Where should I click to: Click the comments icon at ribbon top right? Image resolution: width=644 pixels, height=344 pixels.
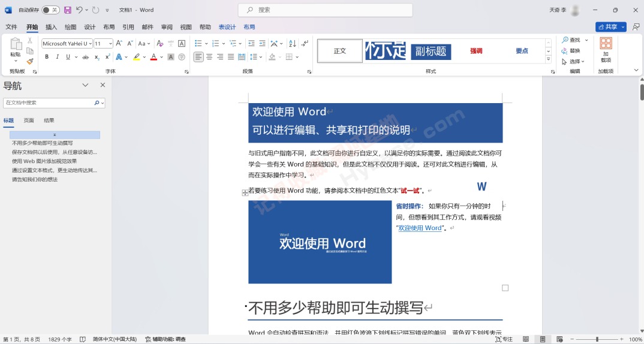pyautogui.click(x=636, y=27)
